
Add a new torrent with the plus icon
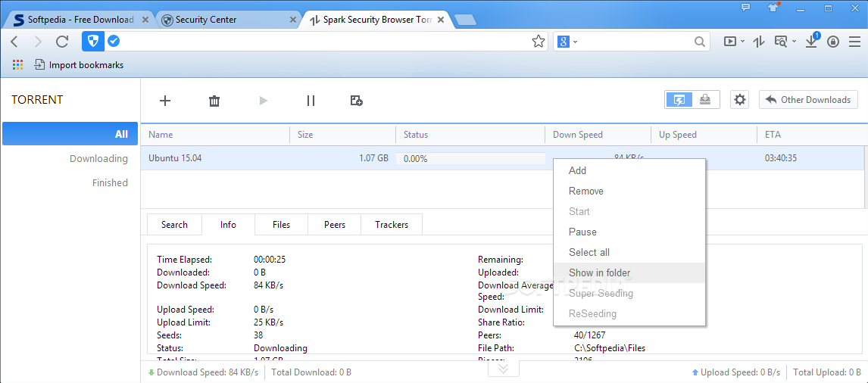(165, 101)
